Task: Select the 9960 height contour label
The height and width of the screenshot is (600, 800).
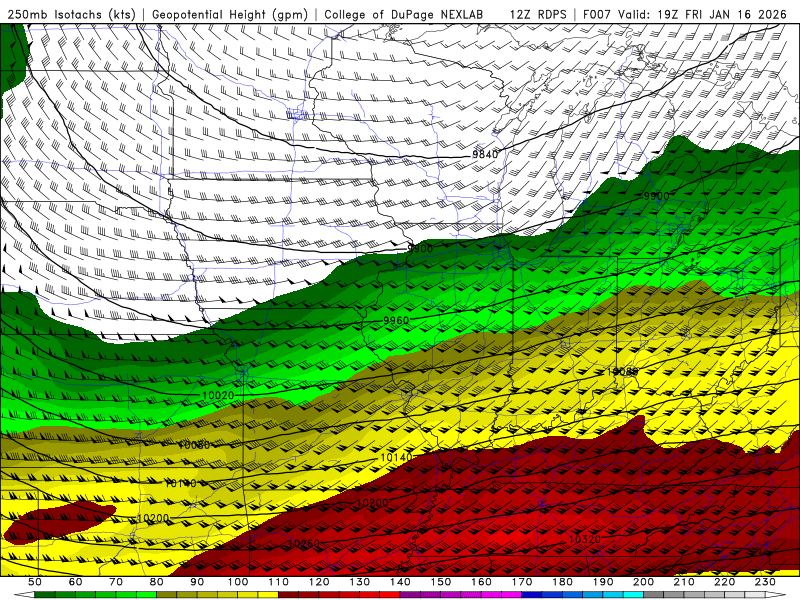Action: tap(396, 320)
